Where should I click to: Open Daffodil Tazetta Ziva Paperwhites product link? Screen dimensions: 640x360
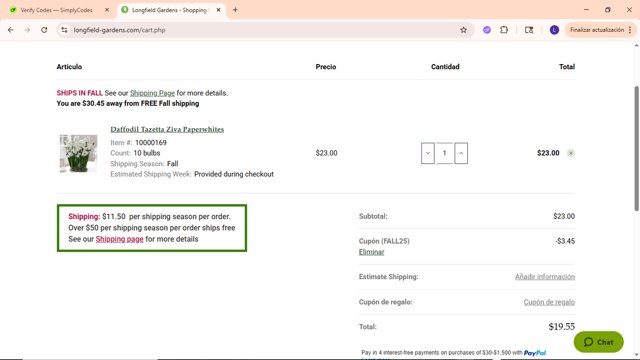167,129
